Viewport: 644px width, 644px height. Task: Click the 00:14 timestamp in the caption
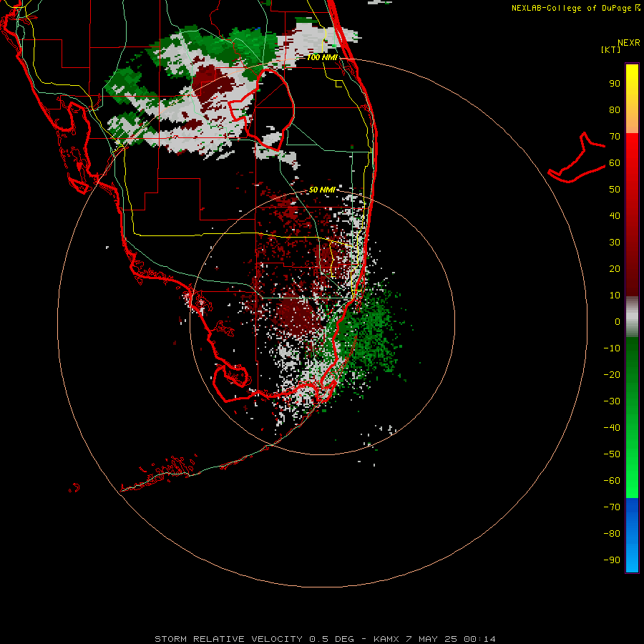pos(479,639)
